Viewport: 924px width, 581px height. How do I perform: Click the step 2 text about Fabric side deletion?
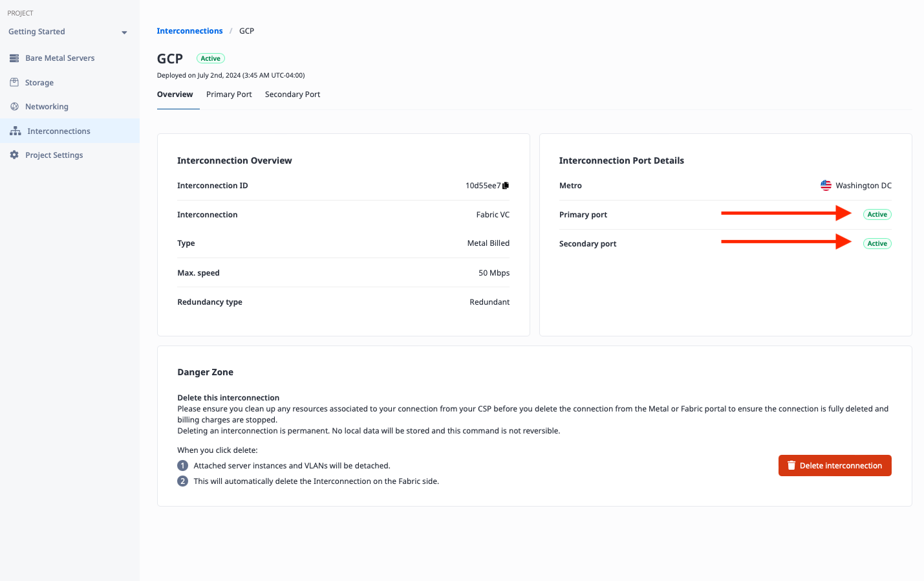pyautogui.click(x=316, y=481)
